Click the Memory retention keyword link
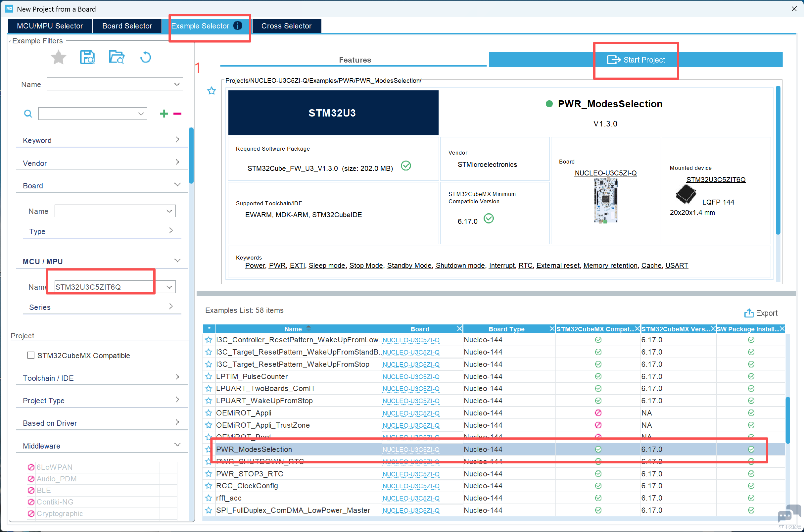 point(610,265)
